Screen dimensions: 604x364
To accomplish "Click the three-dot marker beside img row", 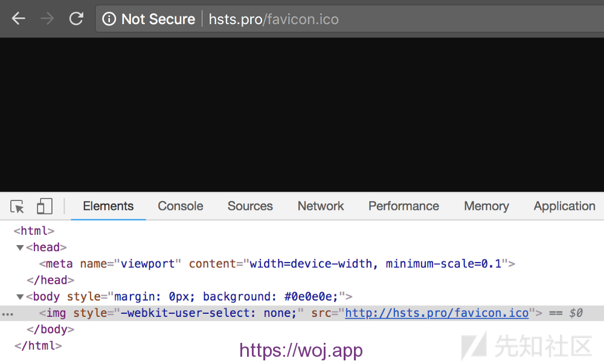I will [7, 314].
